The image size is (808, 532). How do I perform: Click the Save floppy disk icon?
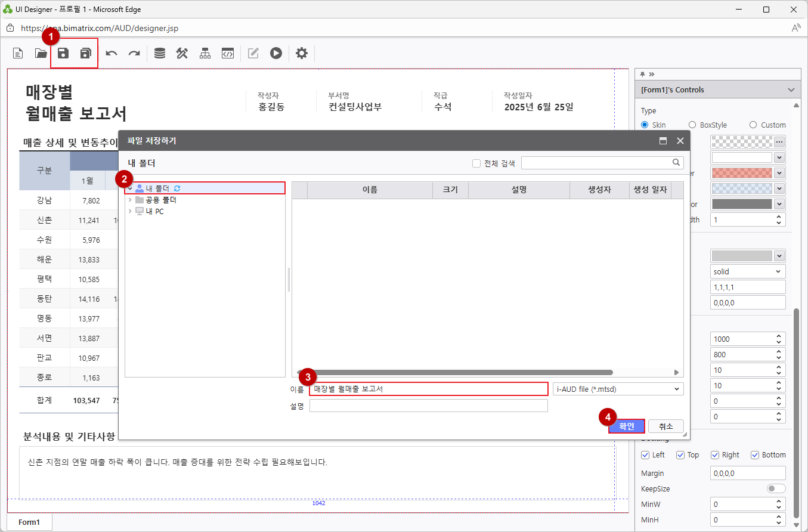click(63, 53)
